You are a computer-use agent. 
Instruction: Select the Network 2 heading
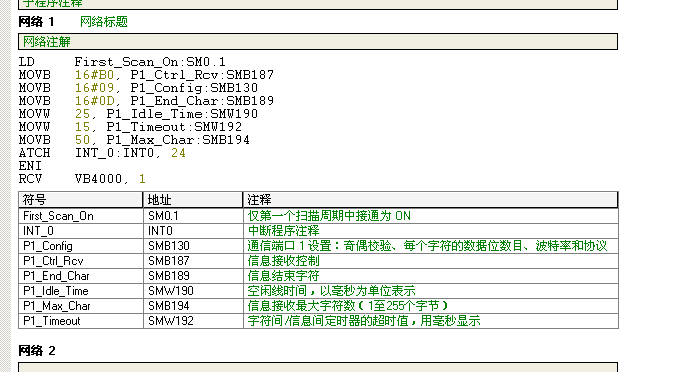(37, 351)
